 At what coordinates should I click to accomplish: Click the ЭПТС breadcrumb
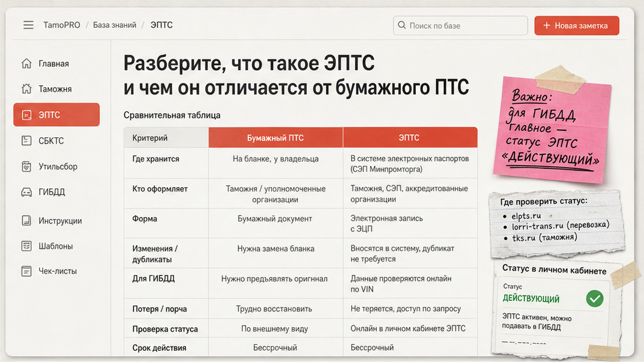click(x=162, y=25)
